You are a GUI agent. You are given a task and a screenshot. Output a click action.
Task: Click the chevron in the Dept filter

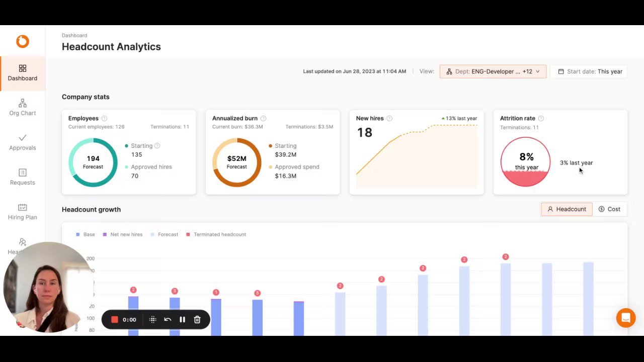pyautogui.click(x=537, y=71)
